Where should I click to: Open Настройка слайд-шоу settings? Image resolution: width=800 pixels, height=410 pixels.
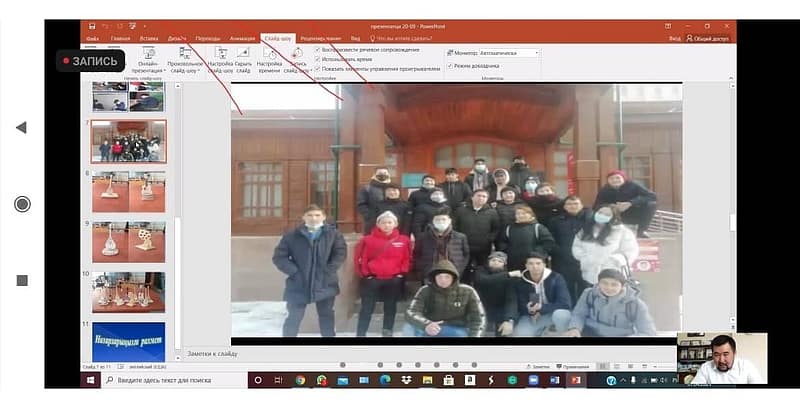coord(220,61)
